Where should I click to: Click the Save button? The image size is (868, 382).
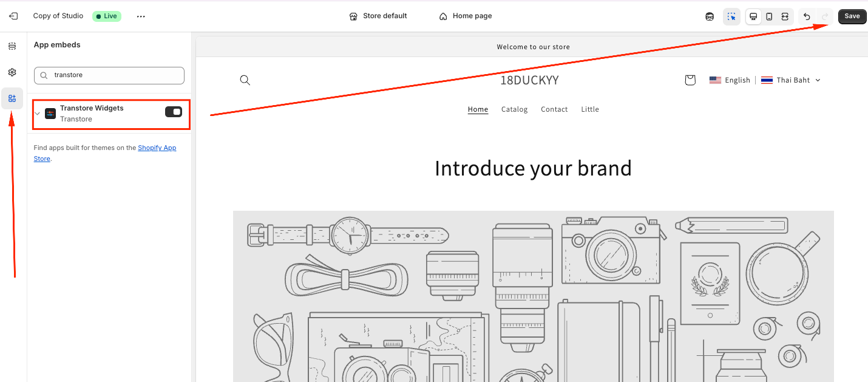click(x=852, y=16)
